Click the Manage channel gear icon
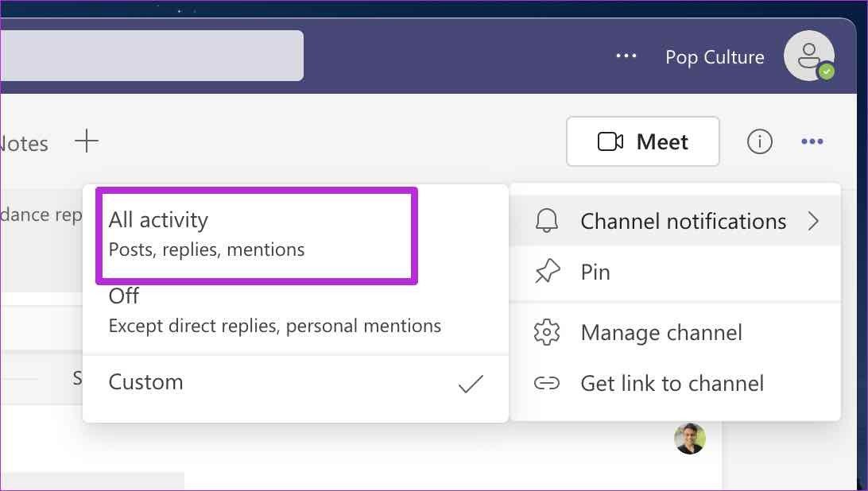The height and width of the screenshot is (491, 868). click(547, 332)
